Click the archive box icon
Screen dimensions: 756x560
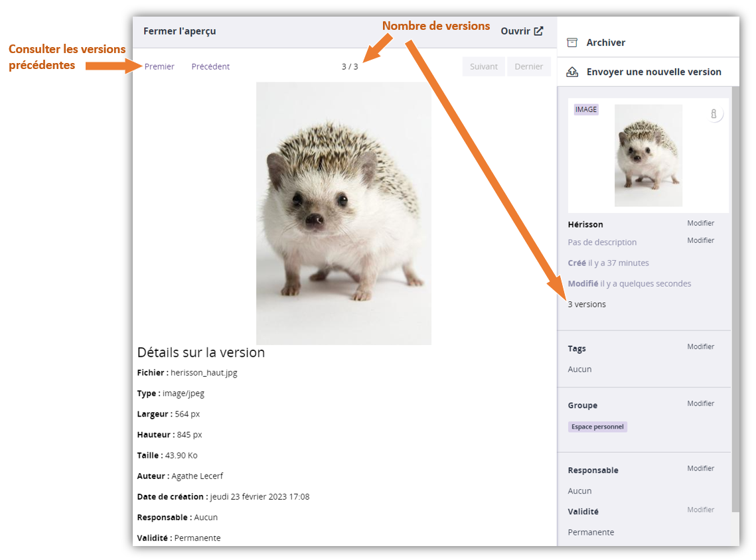point(571,42)
